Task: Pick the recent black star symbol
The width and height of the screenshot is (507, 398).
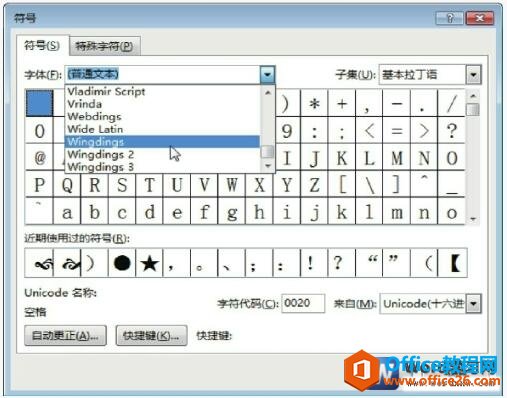Action: click(x=149, y=263)
